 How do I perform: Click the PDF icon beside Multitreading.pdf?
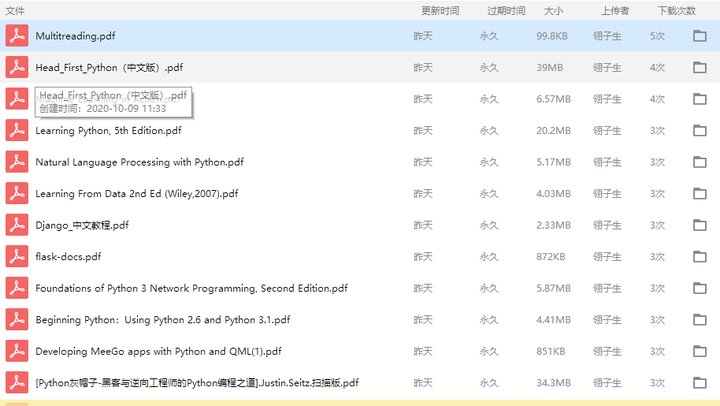[16, 36]
